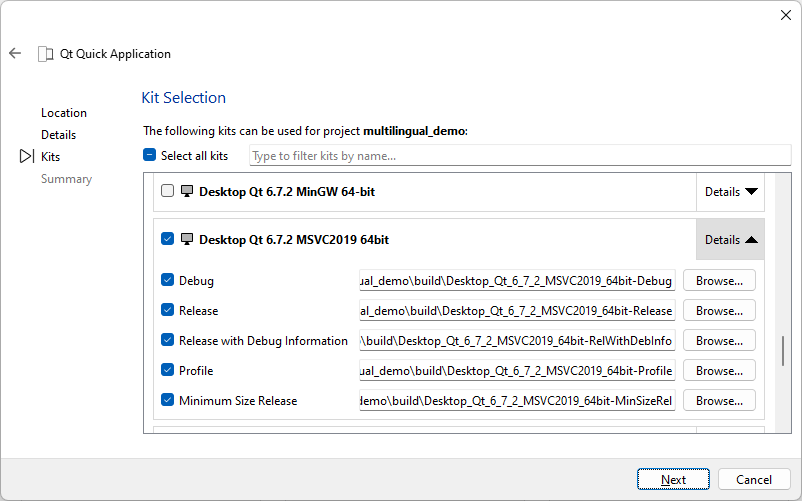The image size is (802, 501).
Task: Toggle the Select all kits checkbox
Action: (x=150, y=156)
